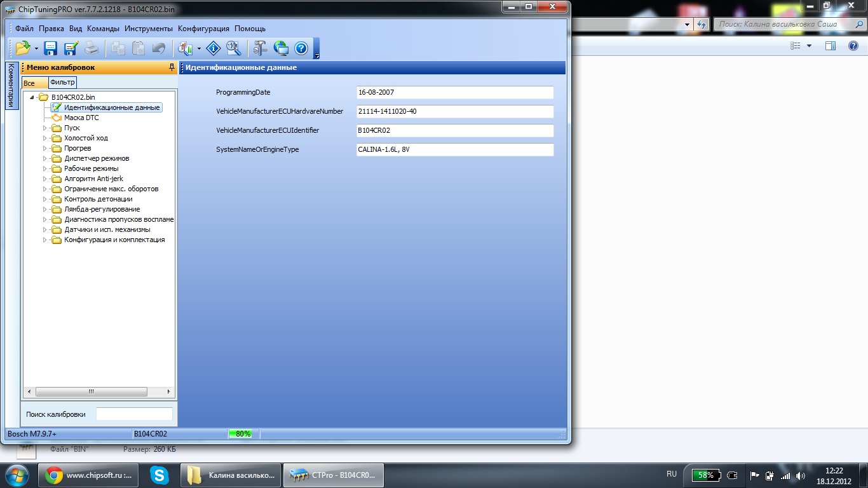Viewport: 868px width, 488px height.
Task: Toggle the pin on Меню калибровок panel
Action: click(172, 67)
